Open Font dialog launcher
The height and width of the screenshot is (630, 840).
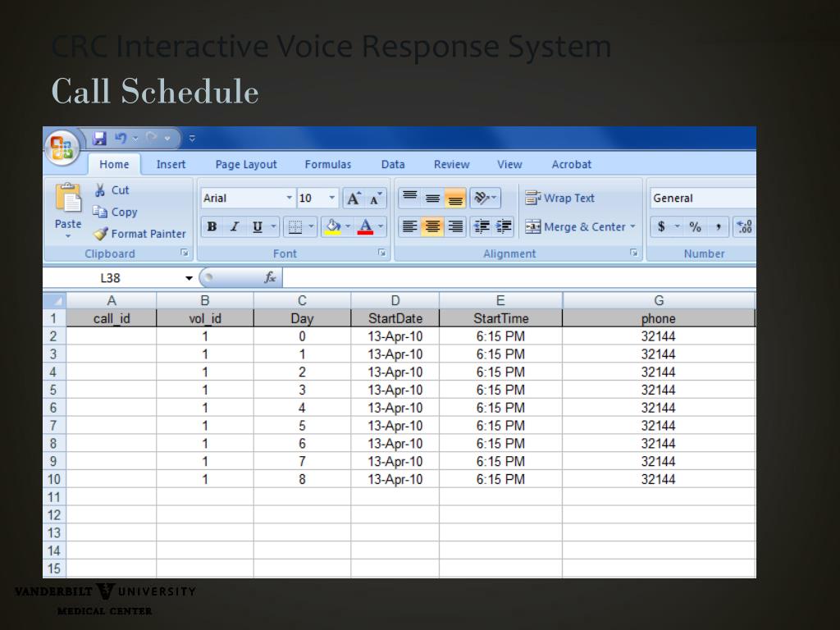coord(382,253)
